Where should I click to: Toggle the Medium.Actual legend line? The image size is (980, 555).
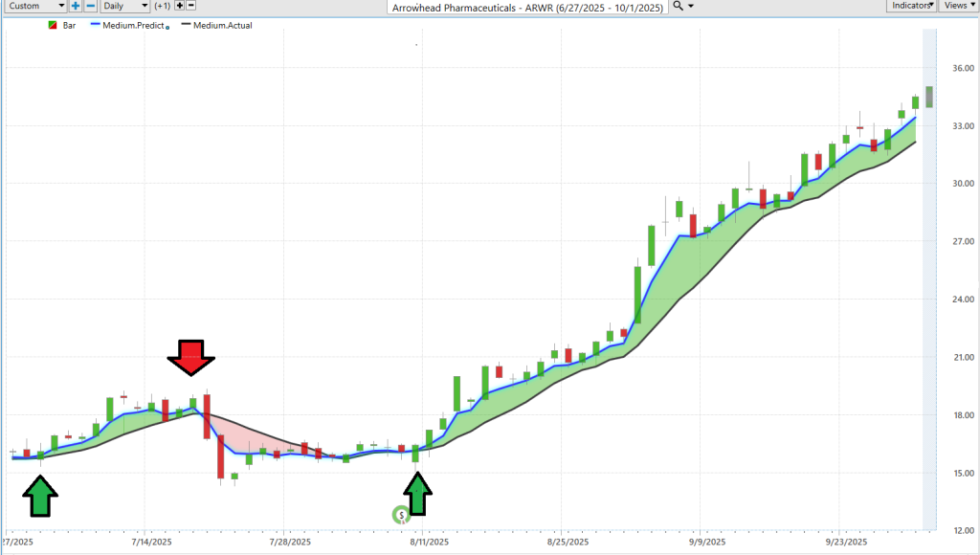point(217,26)
